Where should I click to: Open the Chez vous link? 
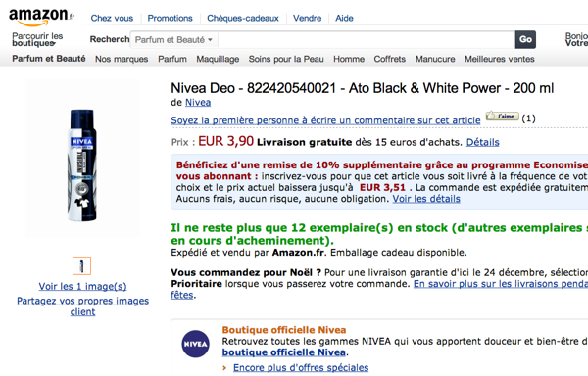click(112, 18)
